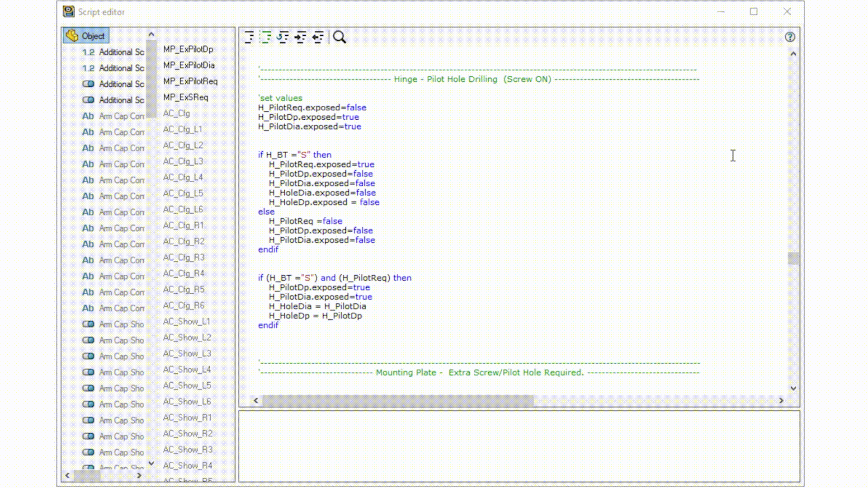Click the code editor scroll-up arrow
The height and width of the screenshot is (488, 868).
click(793, 54)
